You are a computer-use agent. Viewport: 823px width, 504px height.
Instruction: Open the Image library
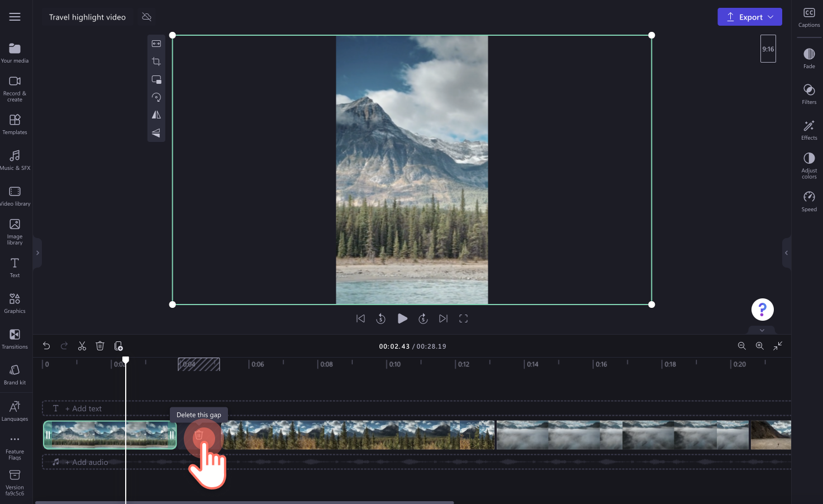pos(15,232)
